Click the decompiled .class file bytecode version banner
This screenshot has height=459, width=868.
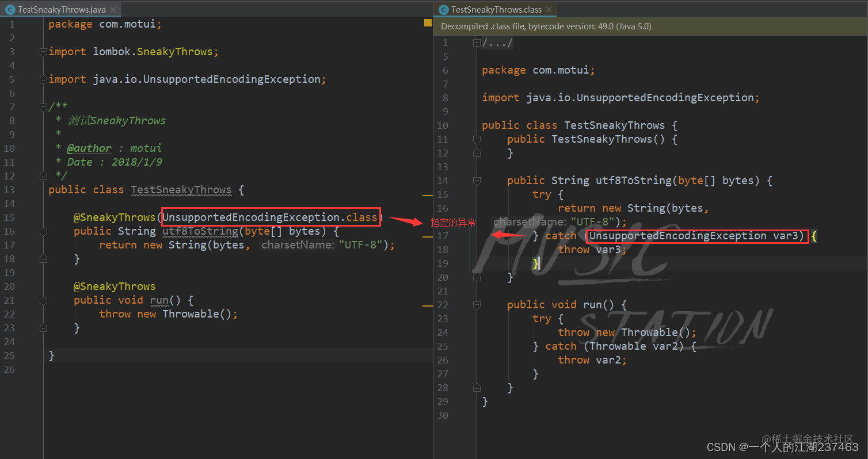tap(650, 26)
